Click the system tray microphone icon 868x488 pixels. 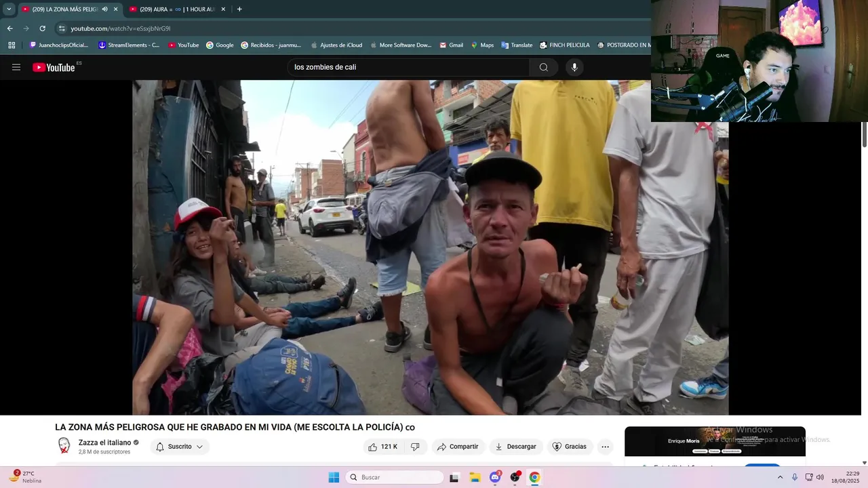[x=795, y=477]
